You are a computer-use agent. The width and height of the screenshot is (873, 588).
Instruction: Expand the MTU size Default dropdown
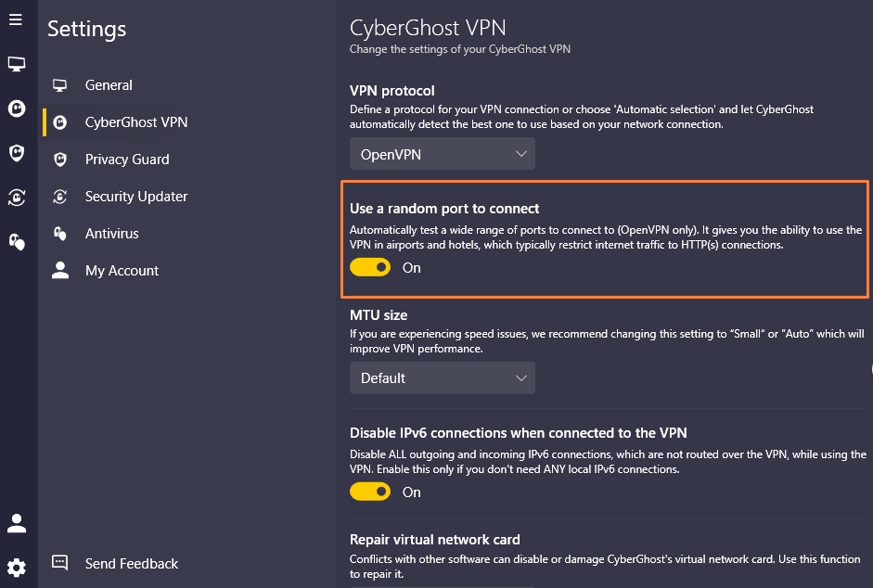click(442, 377)
